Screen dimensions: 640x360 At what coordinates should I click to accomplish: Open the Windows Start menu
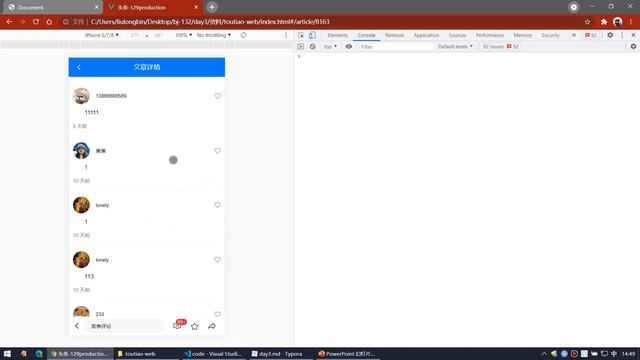tap(7, 353)
